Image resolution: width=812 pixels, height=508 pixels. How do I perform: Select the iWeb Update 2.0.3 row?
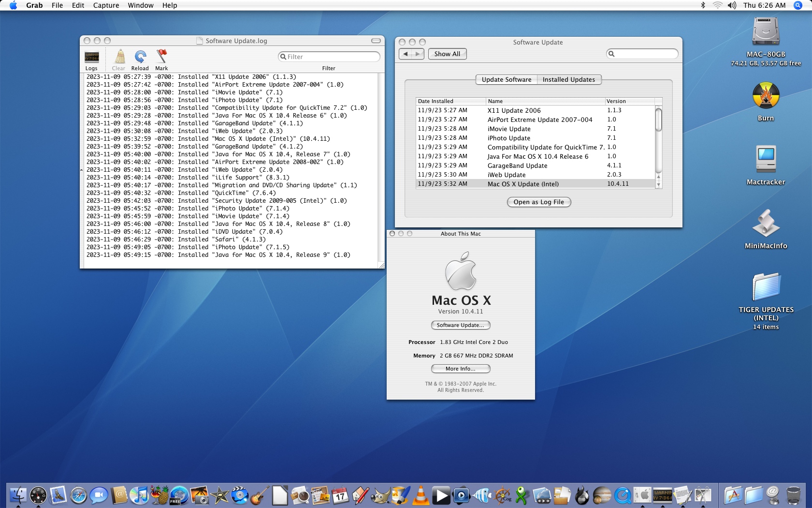pyautogui.click(x=536, y=175)
